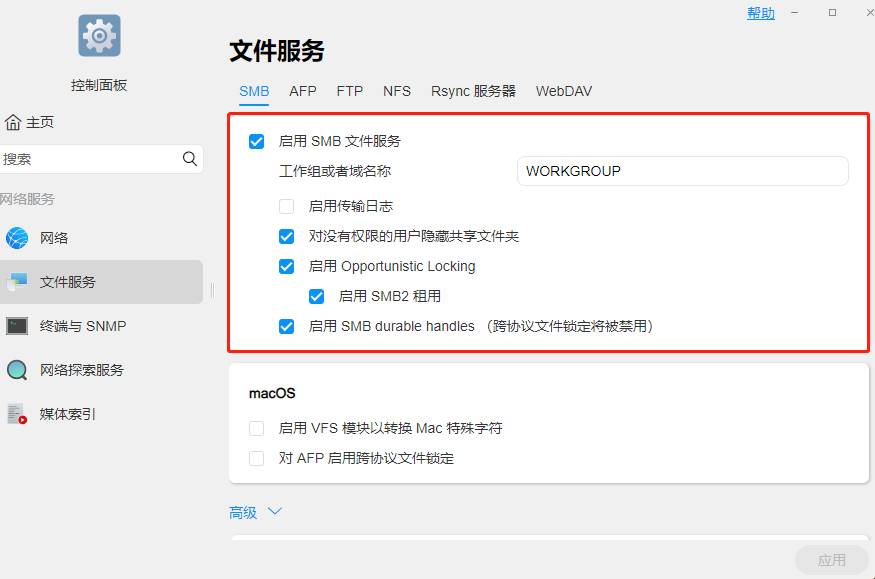Click the WORKGROUP name field
Screen dimensions: 875x579
(683, 171)
